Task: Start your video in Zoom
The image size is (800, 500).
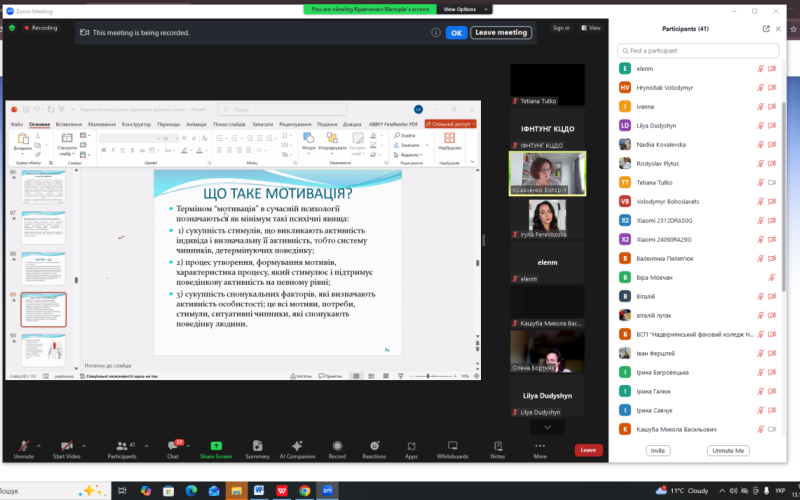Action: click(66, 449)
